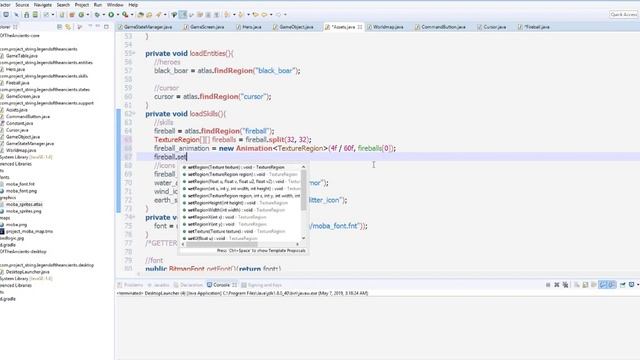Collapse the loadSkills method fold marker
The image size is (640, 360).
(x=134, y=114)
